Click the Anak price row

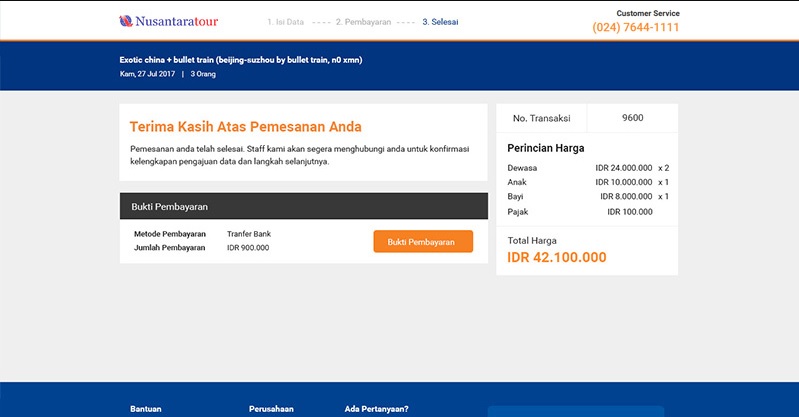588,182
